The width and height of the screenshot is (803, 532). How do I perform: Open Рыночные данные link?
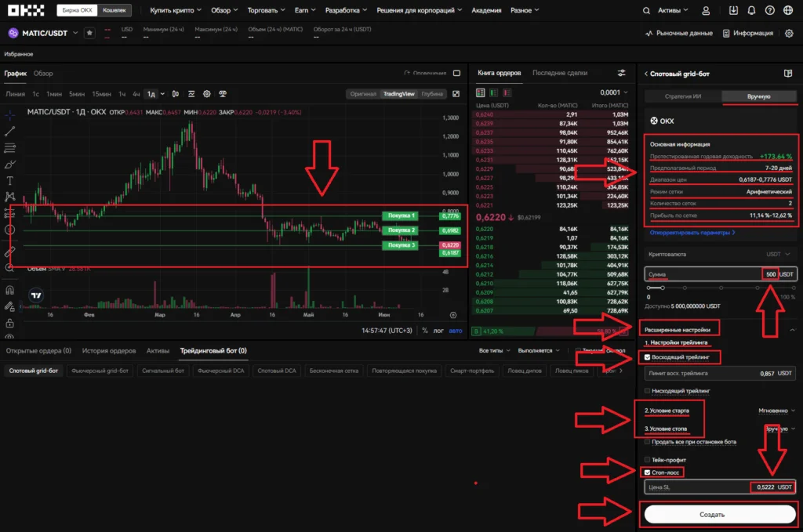[678, 33]
